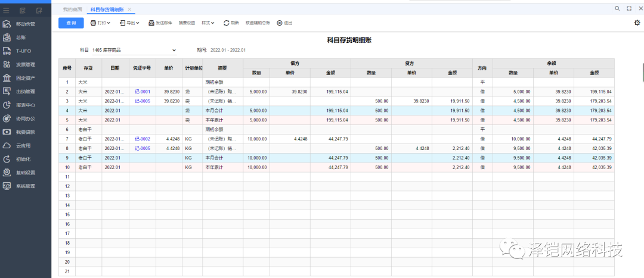This screenshot has width=644, height=278.
Task: Open voucher link 记-0001
Action: click(x=142, y=92)
